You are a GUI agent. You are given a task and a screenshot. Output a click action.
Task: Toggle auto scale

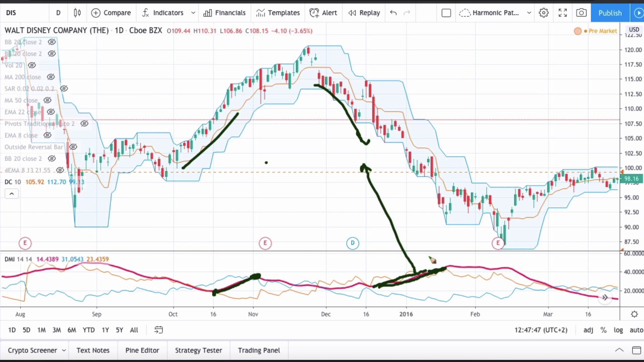click(636, 330)
